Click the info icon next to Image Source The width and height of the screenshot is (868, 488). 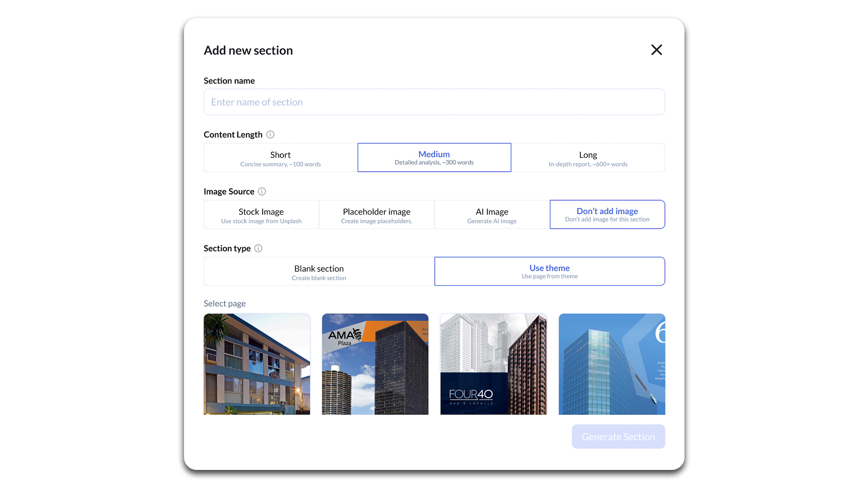tap(262, 192)
